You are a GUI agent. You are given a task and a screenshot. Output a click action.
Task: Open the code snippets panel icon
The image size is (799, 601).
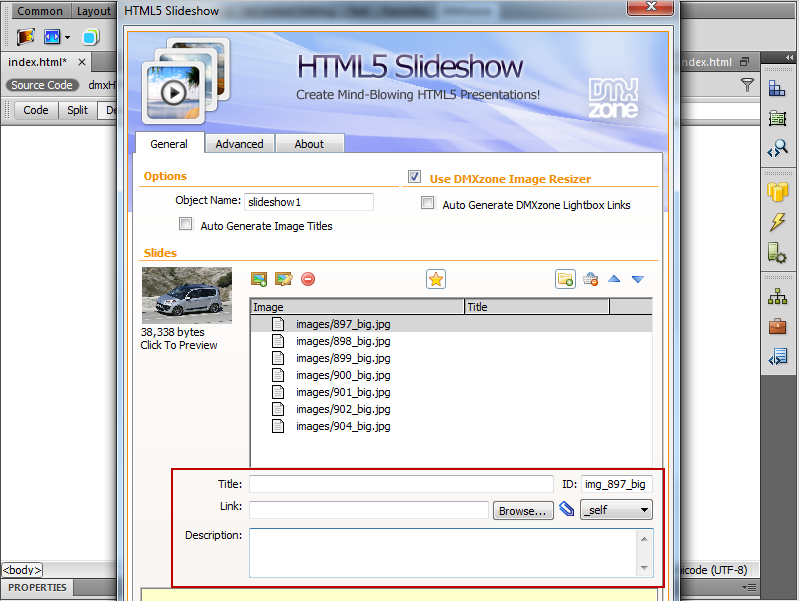tap(778, 357)
